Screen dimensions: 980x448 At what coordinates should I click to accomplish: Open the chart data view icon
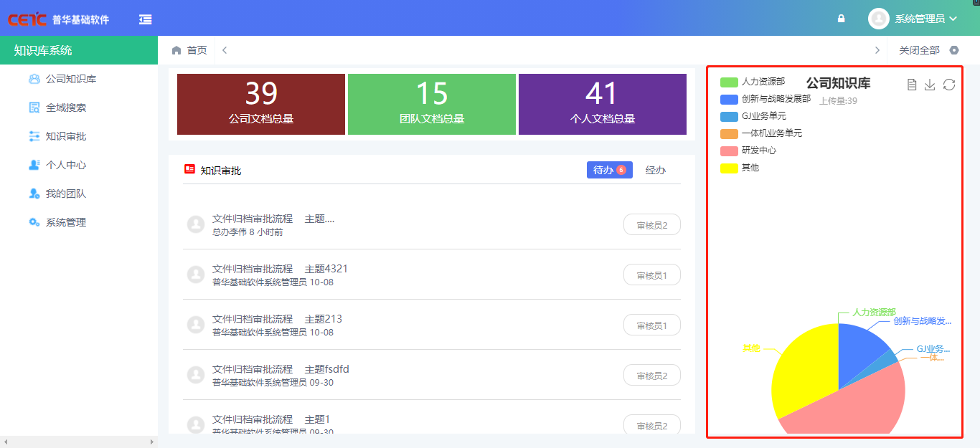(912, 85)
